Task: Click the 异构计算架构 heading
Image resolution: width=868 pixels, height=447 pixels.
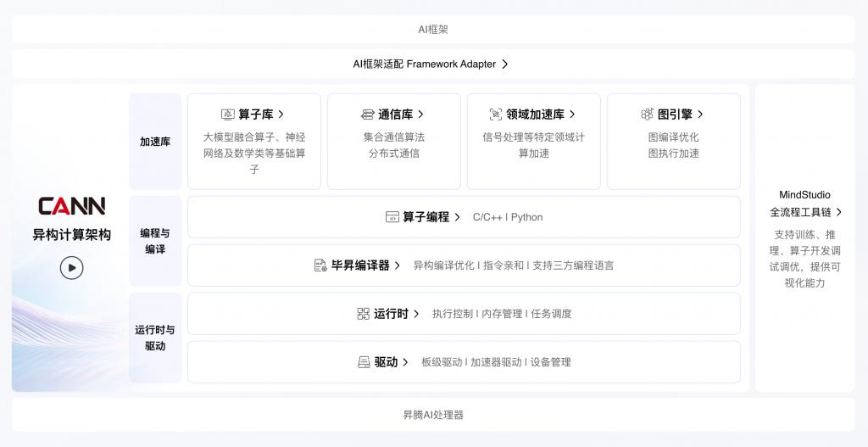Action: click(x=72, y=234)
